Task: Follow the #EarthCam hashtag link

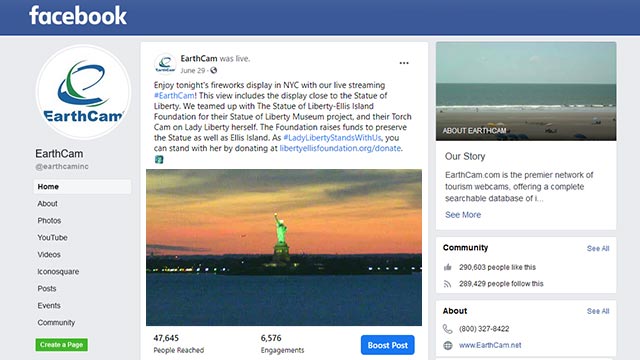Action: 174,96
